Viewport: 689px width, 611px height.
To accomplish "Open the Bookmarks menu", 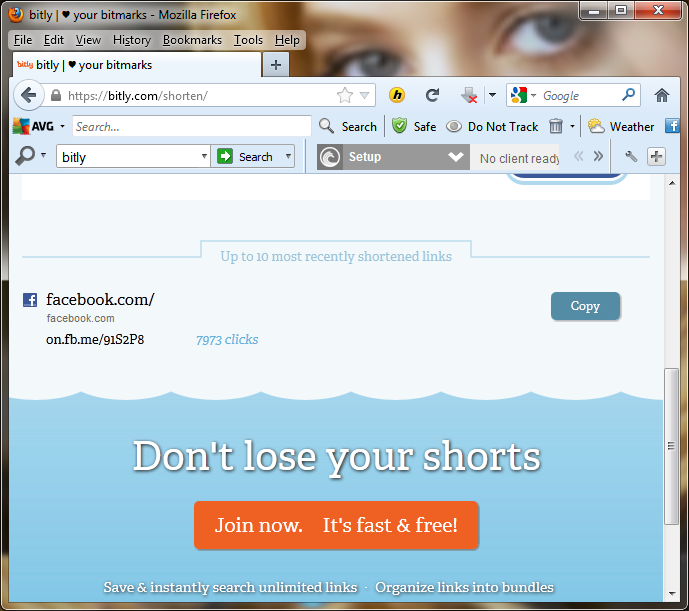I will point(192,40).
